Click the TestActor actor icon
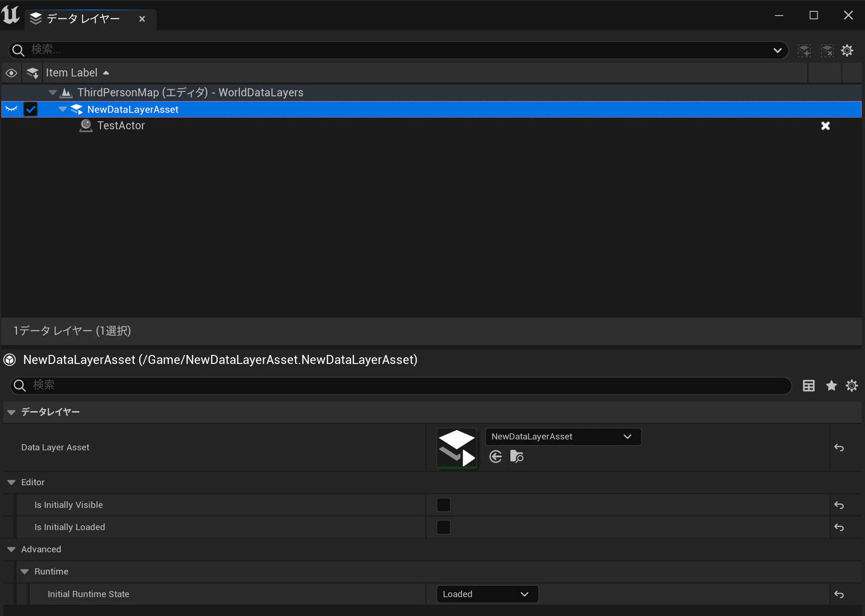 (86, 126)
